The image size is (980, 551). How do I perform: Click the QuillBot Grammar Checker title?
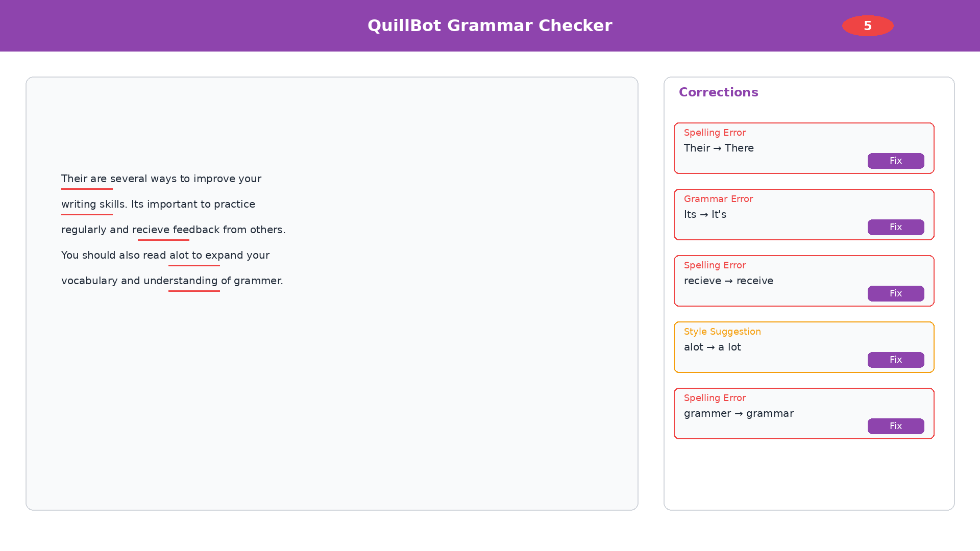490,26
